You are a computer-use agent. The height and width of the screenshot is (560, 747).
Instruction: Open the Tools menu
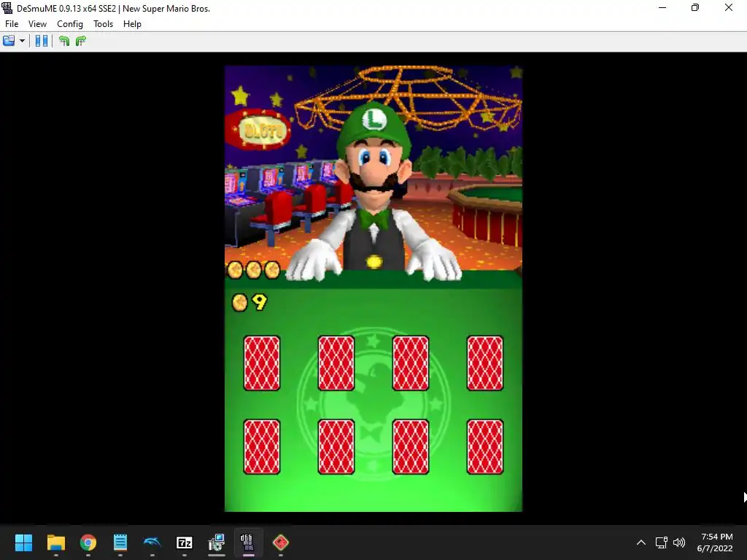(103, 24)
